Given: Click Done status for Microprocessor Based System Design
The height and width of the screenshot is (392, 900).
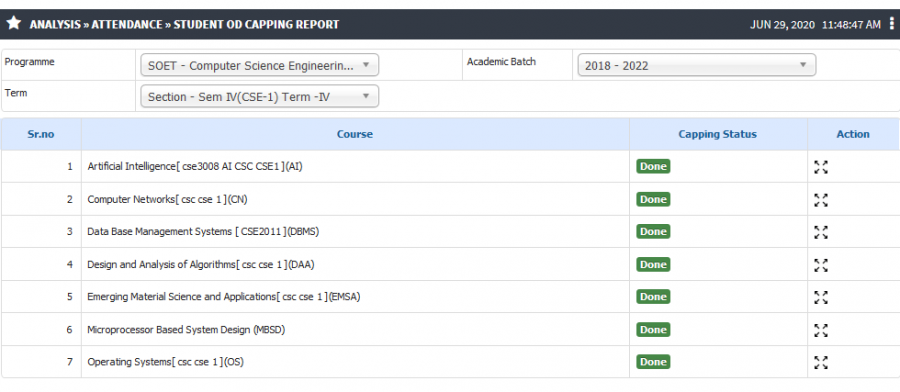Looking at the screenshot, I should pos(653,329).
